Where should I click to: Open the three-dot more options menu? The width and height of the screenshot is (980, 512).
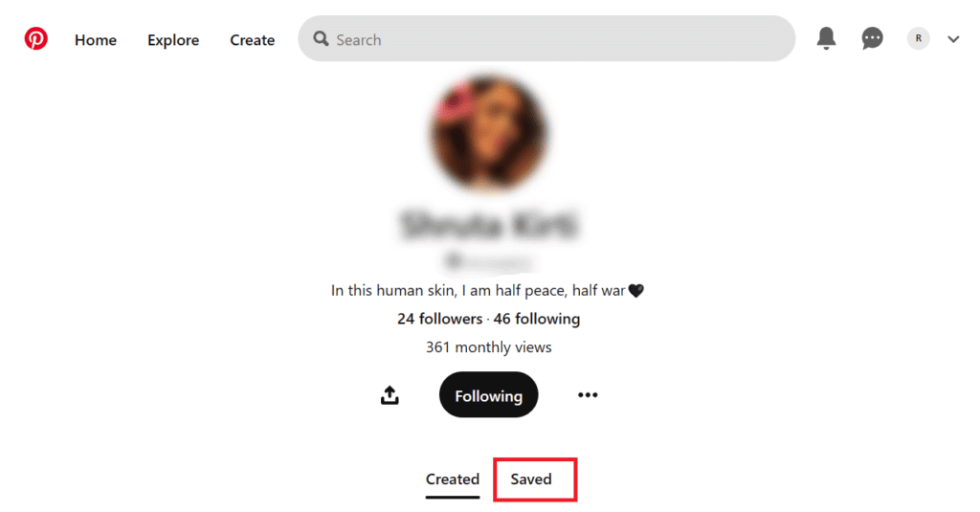tap(588, 395)
